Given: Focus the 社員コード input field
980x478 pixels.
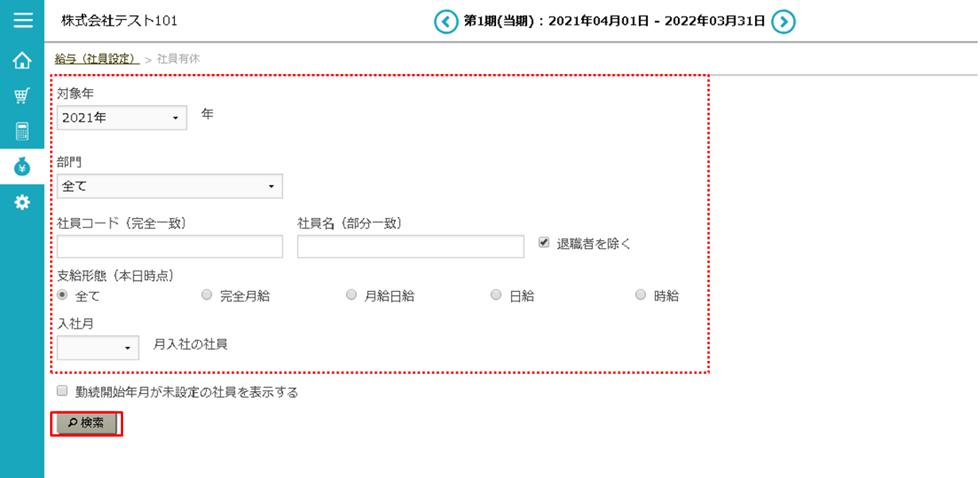Looking at the screenshot, I should [169, 247].
